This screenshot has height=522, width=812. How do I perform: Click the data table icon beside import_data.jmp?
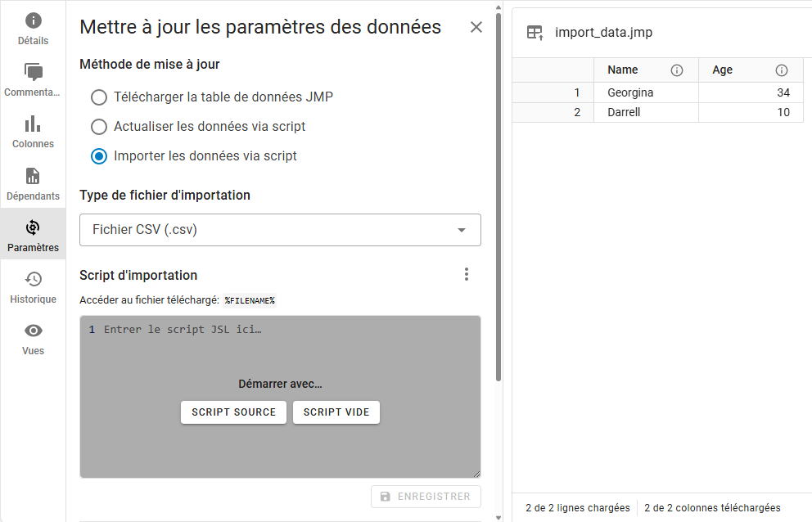pyautogui.click(x=535, y=33)
